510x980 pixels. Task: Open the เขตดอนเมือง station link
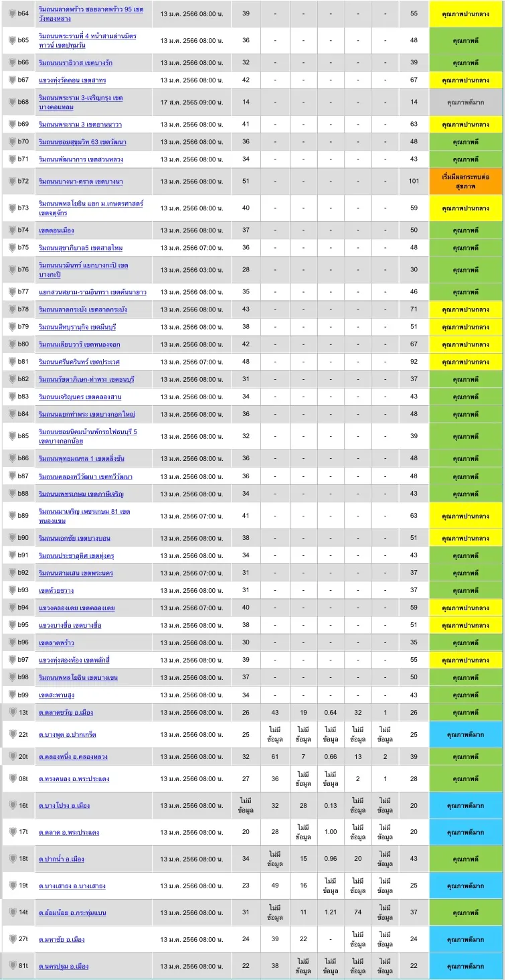56,230
